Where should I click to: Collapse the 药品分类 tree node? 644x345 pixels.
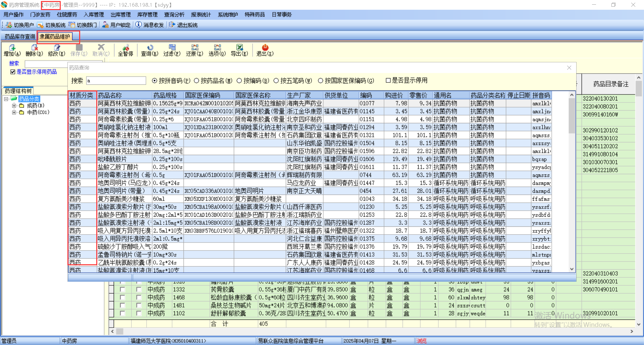click(6, 99)
